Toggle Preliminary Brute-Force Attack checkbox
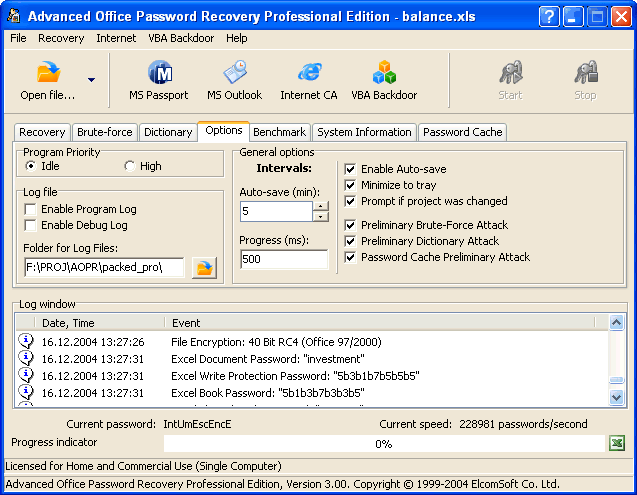 350,225
